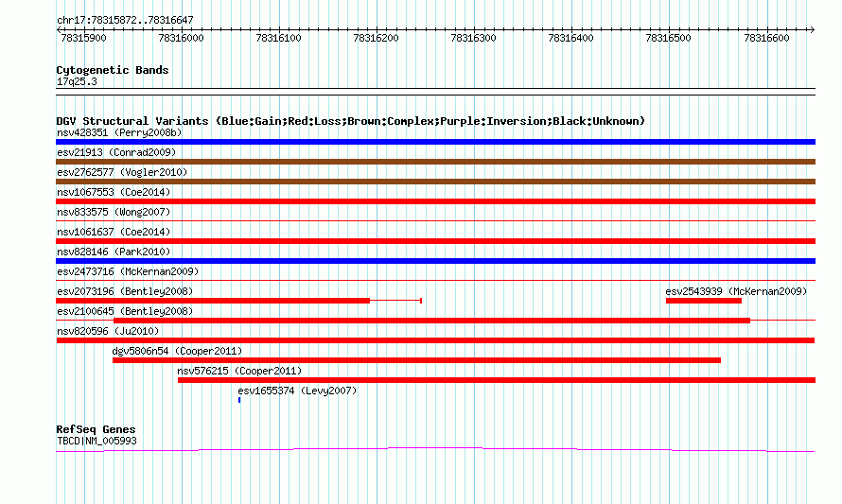Select the tiny blue esv1655374 marker
Image resolution: width=842 pixels, height=504 pixels.
(x=239, y=400)
